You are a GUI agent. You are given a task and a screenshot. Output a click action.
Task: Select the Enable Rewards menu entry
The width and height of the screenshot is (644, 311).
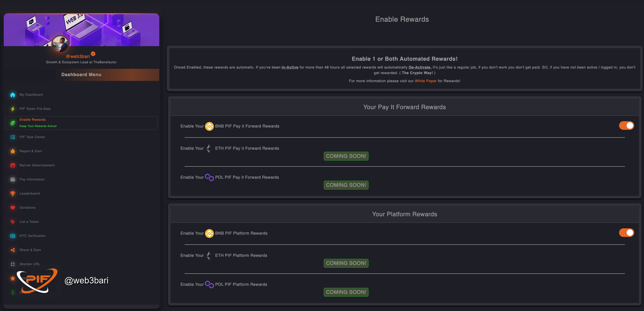pos(82,123)
